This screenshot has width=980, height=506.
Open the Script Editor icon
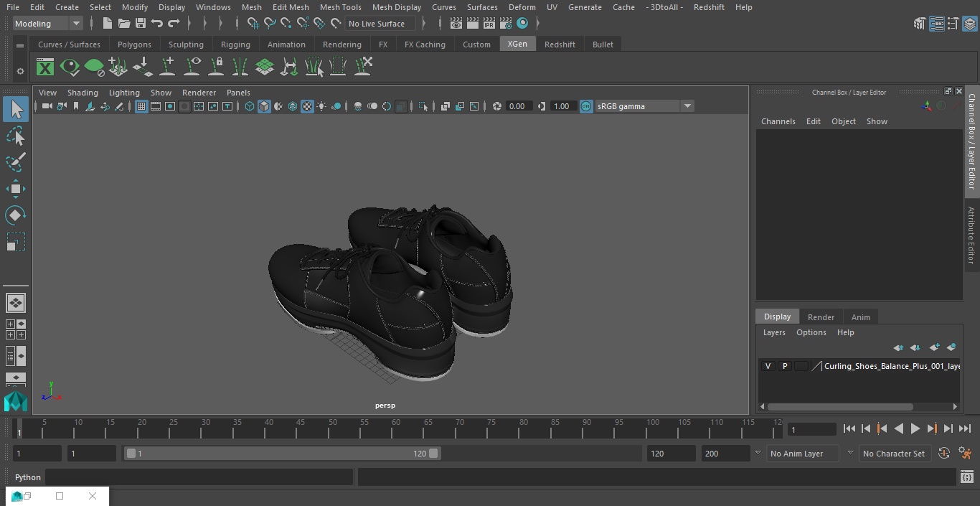[966, 477]
